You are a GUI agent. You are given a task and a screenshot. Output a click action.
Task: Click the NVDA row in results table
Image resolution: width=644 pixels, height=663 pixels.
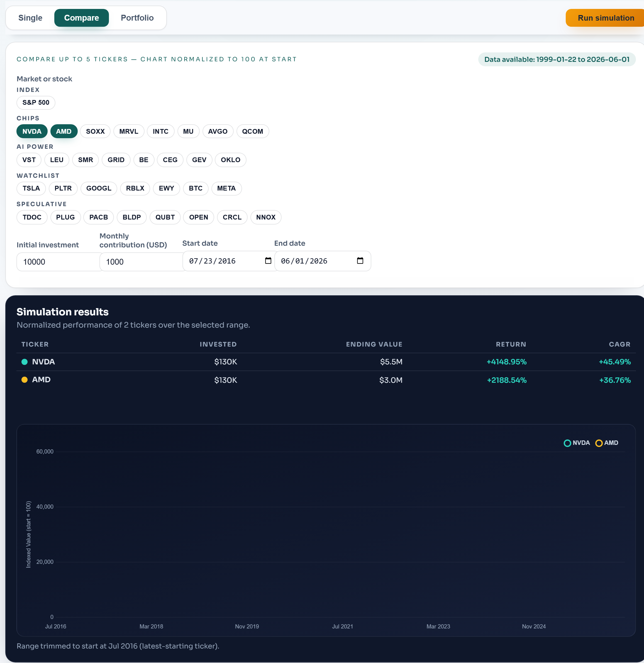[x=326, y=362]
